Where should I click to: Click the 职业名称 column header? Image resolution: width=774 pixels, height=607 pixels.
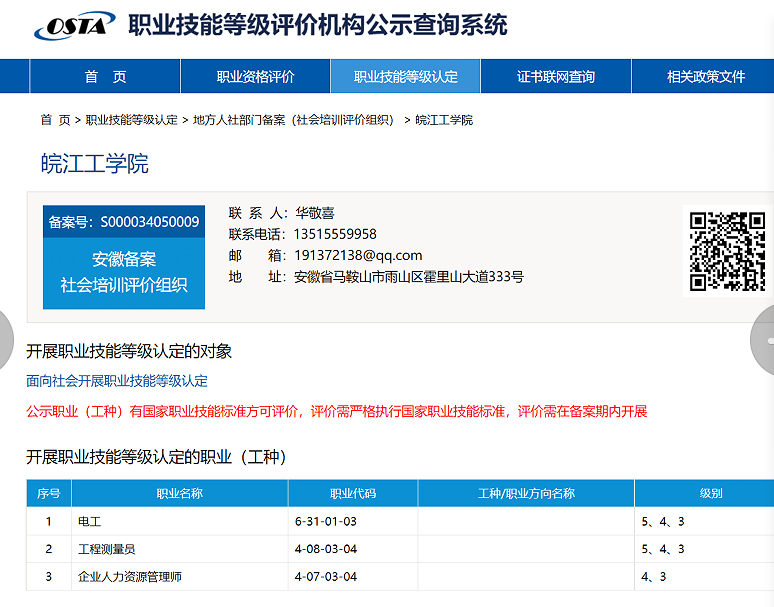pos(179,494)
